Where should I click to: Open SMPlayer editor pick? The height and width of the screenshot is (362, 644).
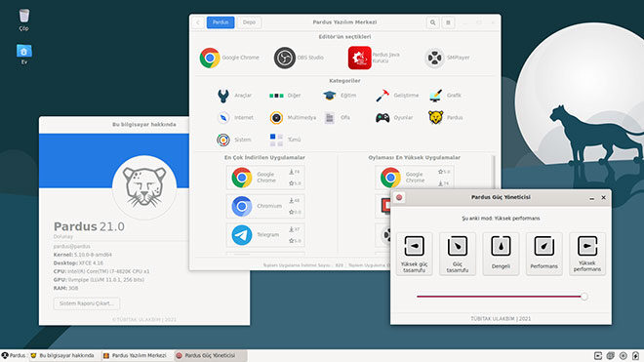click(x=447, y=58)
